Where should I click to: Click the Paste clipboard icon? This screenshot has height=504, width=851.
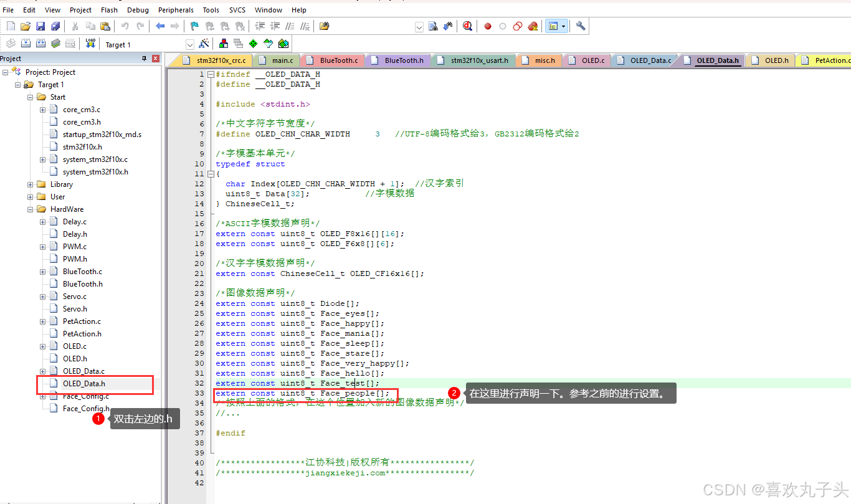[x=105, y=26]
